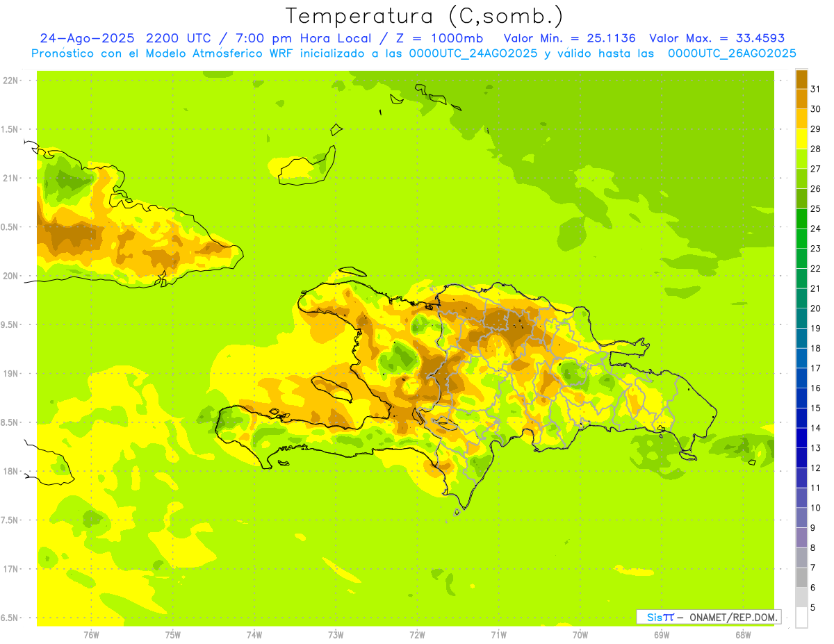Click the colorbar label '12'
The width and height of the screenshot is (834, 644).
[x=815, y=468]
